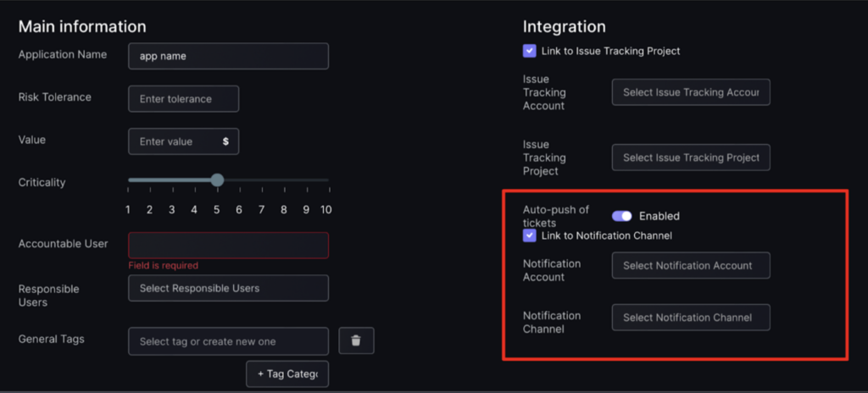This screenshot has width=868, height=393.
Task: Uncheck Link to Notification Channel checkbox
Action: [529, 235]
